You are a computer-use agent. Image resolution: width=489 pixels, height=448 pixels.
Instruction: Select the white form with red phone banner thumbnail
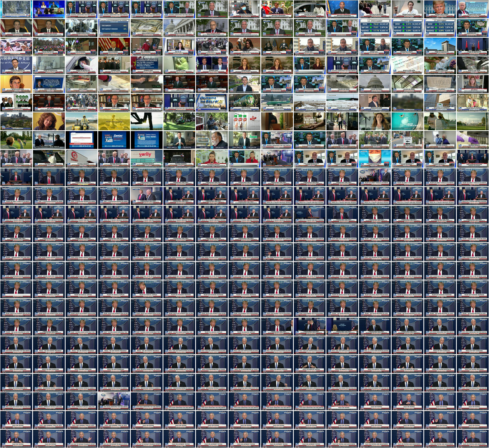(x=81, y=139)
